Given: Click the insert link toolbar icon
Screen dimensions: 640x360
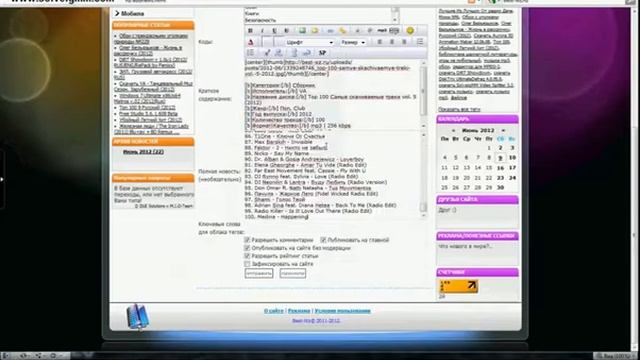Looking at the screenshot, I should point(330,31).
